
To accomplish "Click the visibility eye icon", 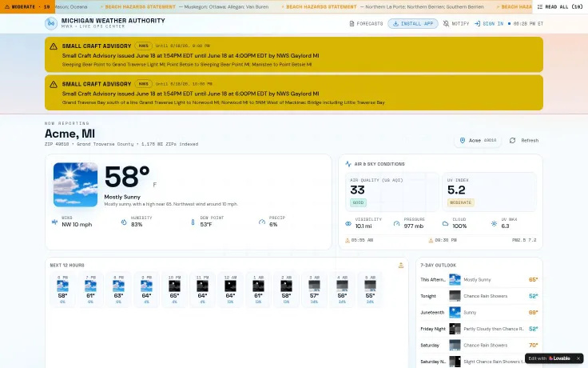I will (x=348, y=224).
